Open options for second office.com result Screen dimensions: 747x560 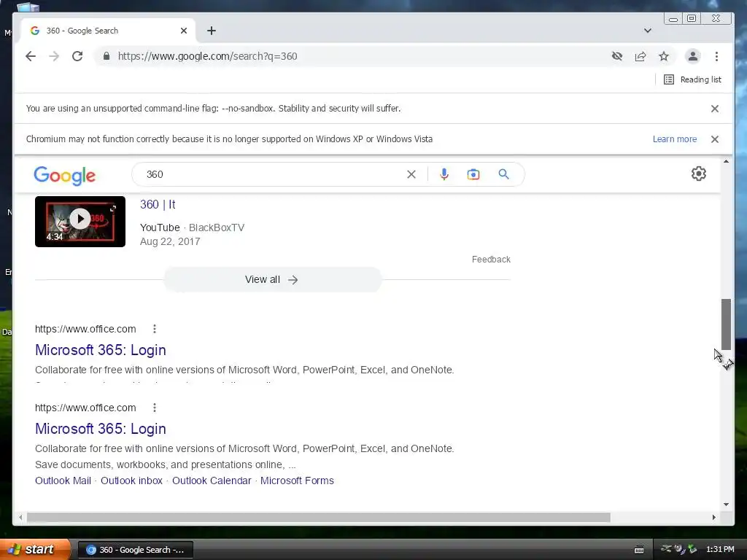(155, 408)
